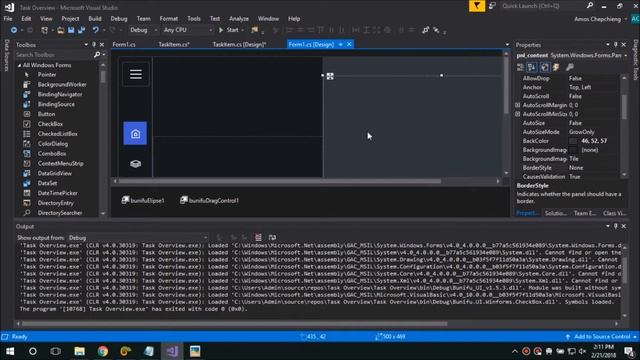
Task: Click the BackgroundImage preview swatch
Action: point(573,150)
